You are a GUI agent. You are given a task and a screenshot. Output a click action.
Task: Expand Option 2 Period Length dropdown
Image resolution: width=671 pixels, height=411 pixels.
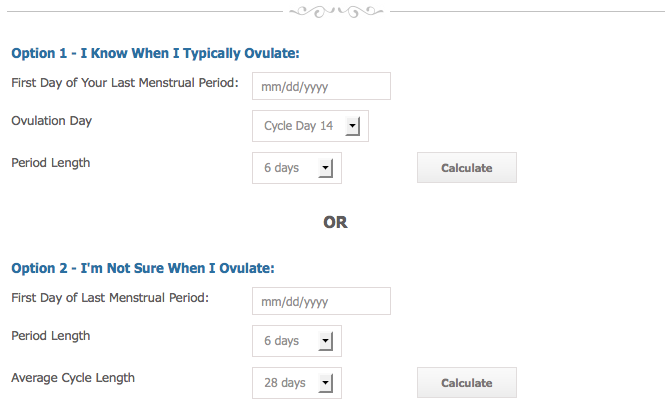pyautogui.click(x=297, y=341)
